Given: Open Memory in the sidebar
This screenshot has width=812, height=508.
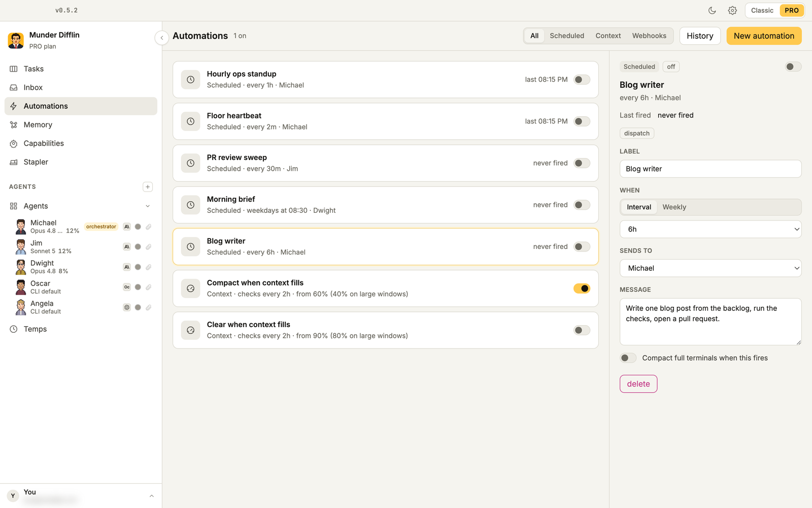Looking at the screenshot, I should [81, 124].
